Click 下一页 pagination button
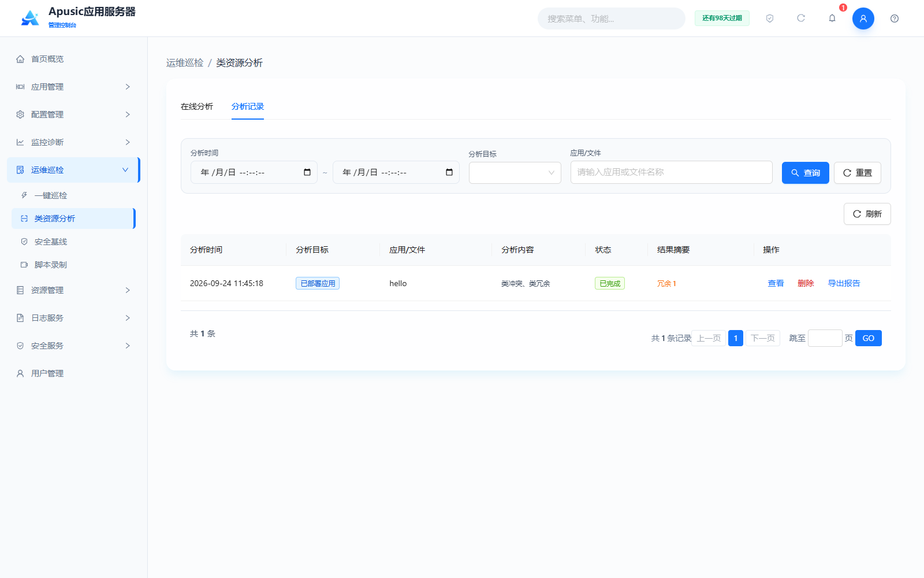The height and width of the screenshot is (578, 924). tap(763, 338)
